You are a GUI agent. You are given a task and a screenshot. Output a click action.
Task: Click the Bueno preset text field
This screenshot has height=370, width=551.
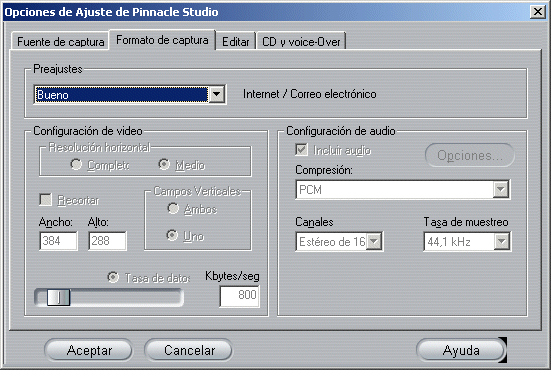(122, 94)
